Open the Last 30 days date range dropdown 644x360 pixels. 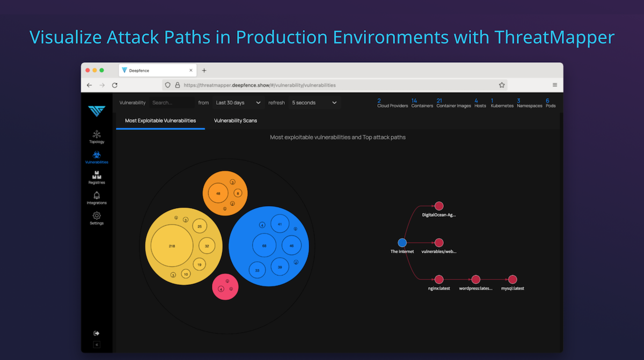[238, 102]
